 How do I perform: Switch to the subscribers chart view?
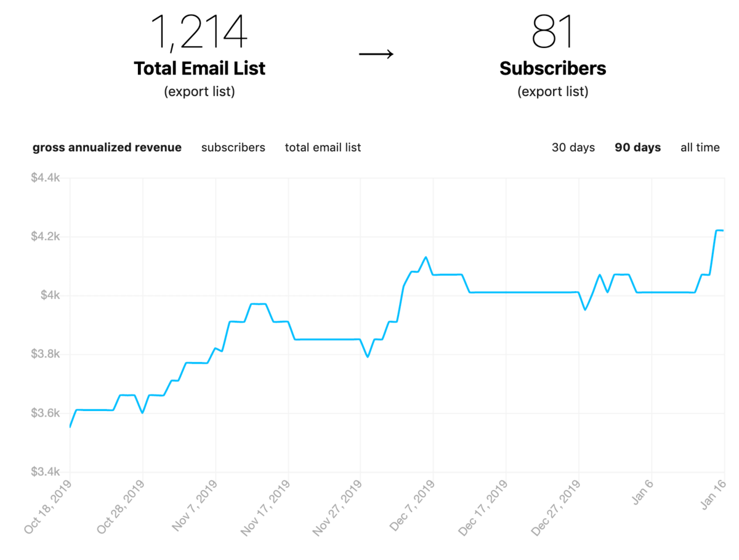coord(233,147)
